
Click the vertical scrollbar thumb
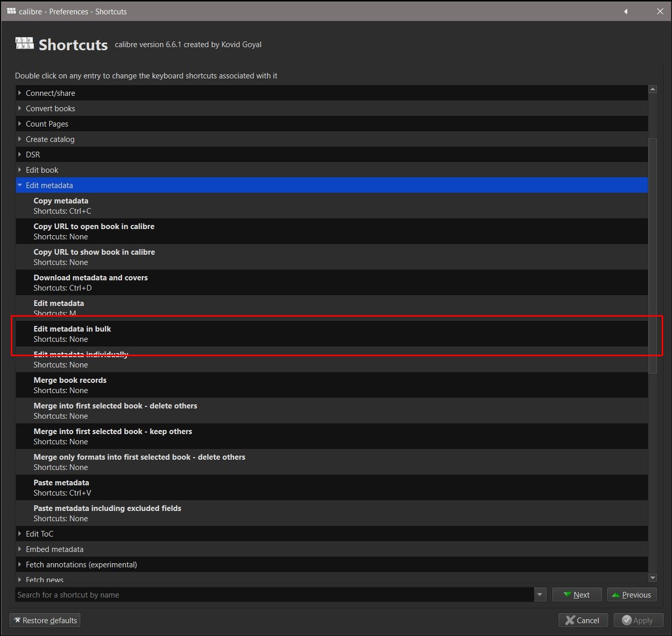point(653,255)
